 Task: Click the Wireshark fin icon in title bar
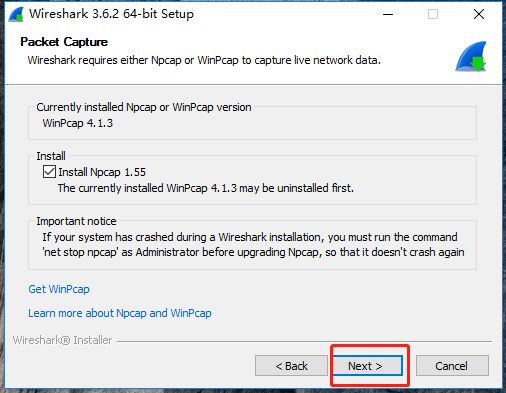[16, 14]
